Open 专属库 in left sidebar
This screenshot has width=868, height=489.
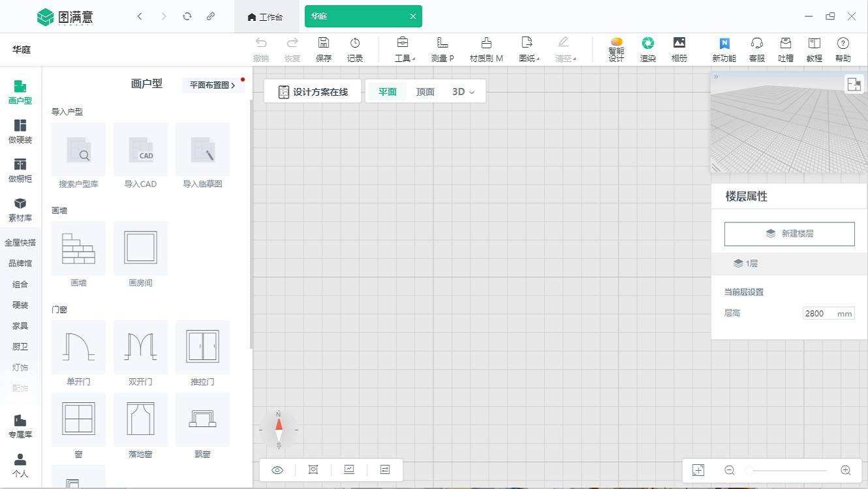(20, 426)
